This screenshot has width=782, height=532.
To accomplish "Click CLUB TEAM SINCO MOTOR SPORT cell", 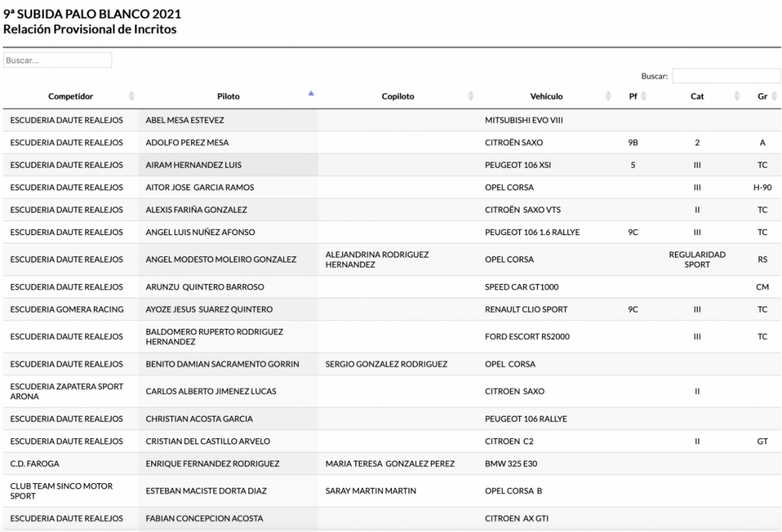I will point(61,491).
